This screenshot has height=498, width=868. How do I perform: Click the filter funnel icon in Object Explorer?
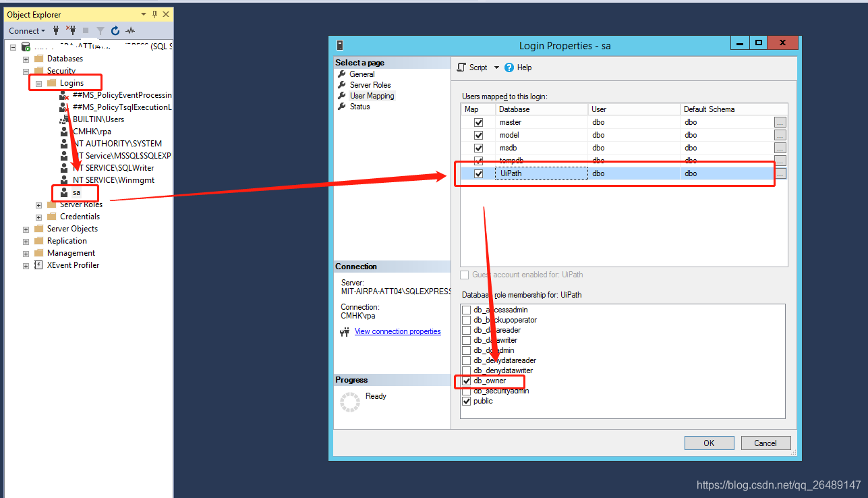point(100,30)
